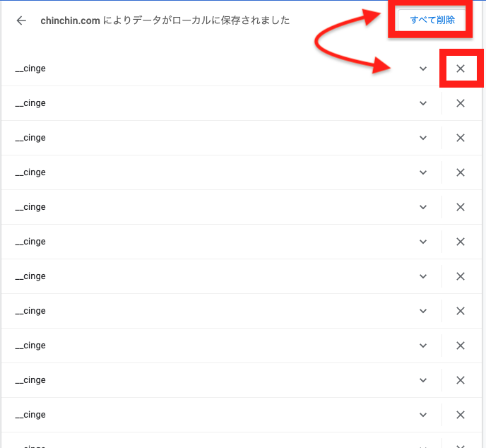Click the すべて削除 (Remove all) button
Screen dimensions: 486x448
coord(432,20)
